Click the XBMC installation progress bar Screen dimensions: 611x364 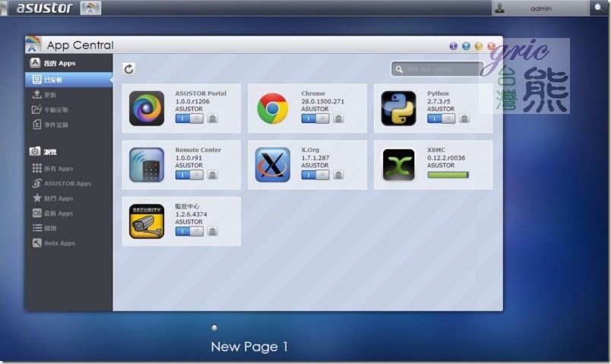[448, 175]
